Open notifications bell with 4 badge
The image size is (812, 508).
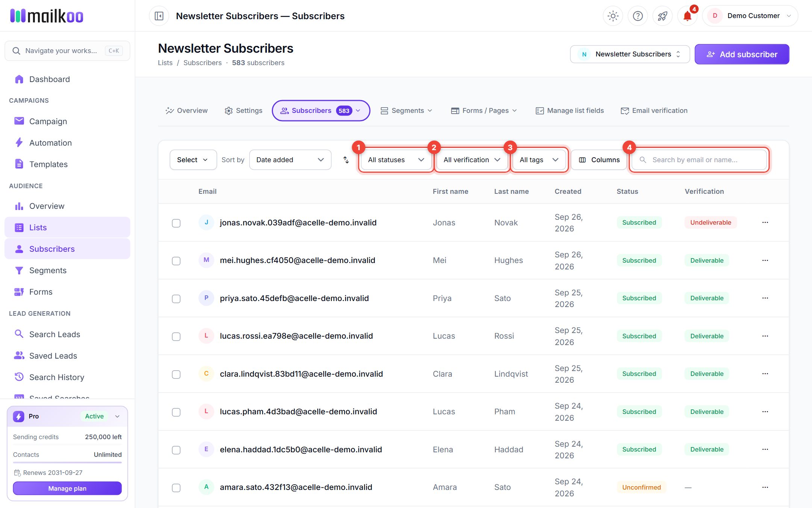click(688, 16)
